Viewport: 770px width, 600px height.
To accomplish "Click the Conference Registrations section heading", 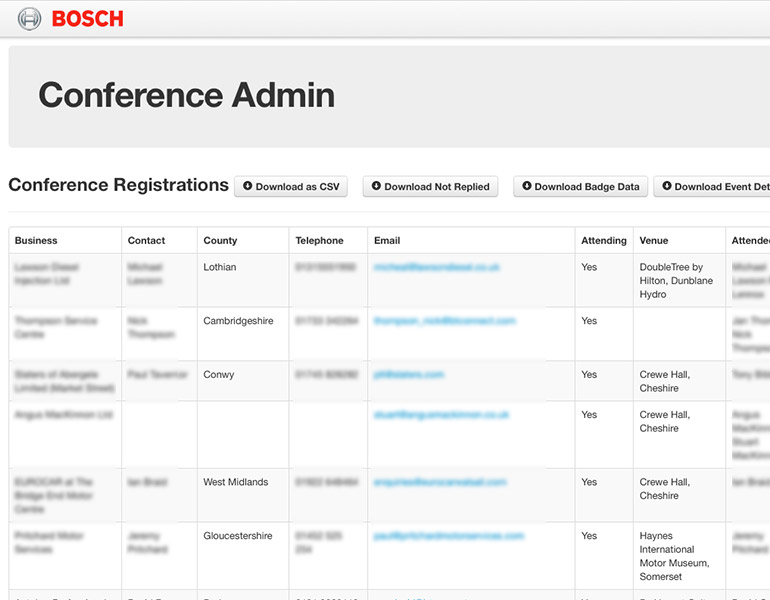I will tap(118, 185).
